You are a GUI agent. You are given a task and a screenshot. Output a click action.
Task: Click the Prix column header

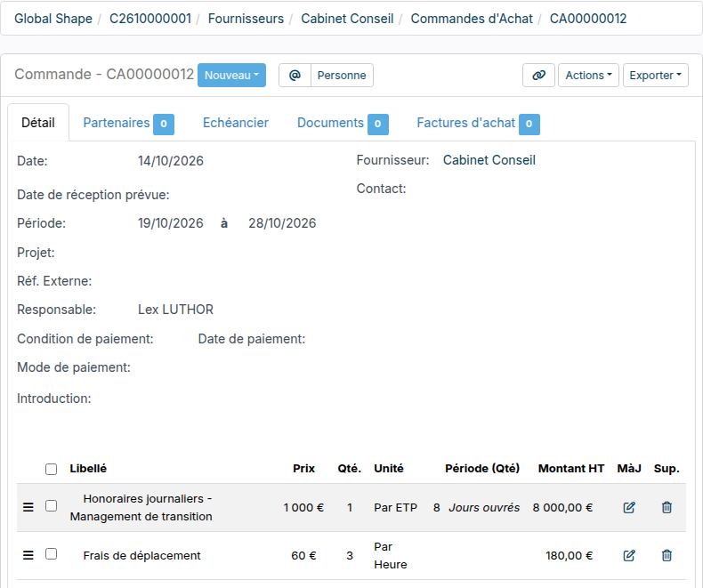[304, 469]
